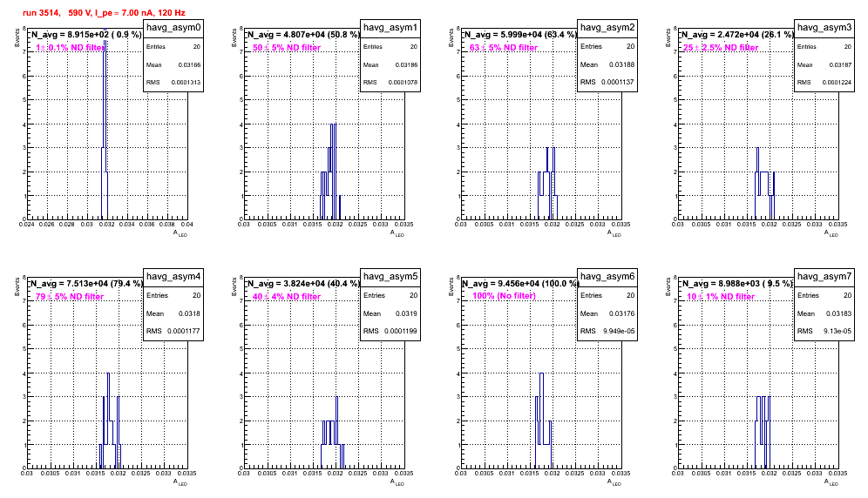Click the RMS value 0.0001137
Image resolution: width=868 pixels, height=498 pixels.
click(618, 82)
